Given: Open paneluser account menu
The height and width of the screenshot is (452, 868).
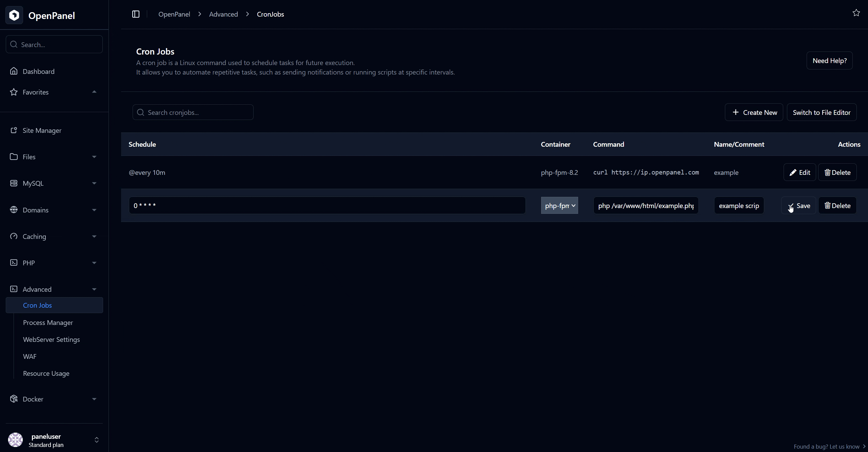Looking at the screenshot, I should tap(54, 440).
